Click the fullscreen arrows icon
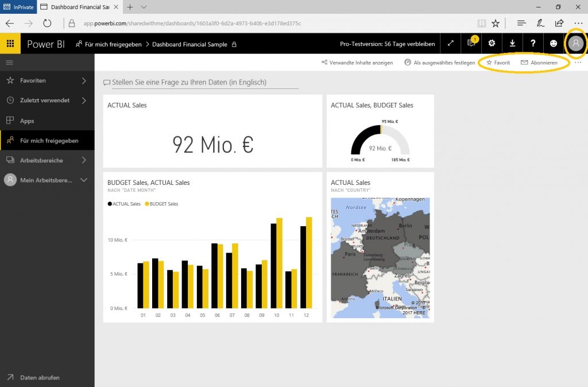 [450, 43]
